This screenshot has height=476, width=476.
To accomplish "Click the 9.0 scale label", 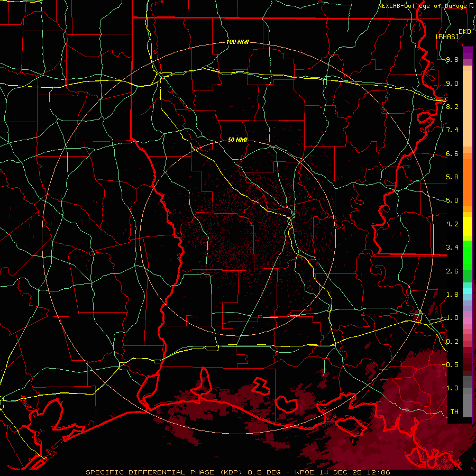I will coord(452,83).
